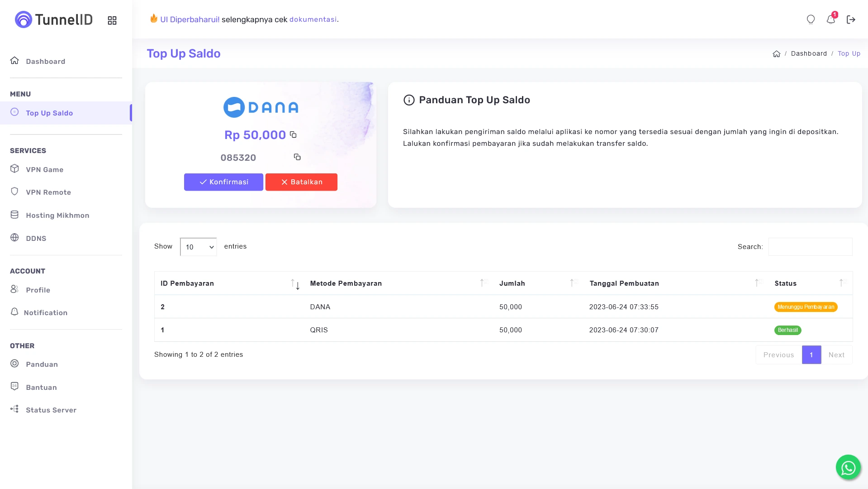
Task: Open the dokumentasi link
Action: pos(313,19)
